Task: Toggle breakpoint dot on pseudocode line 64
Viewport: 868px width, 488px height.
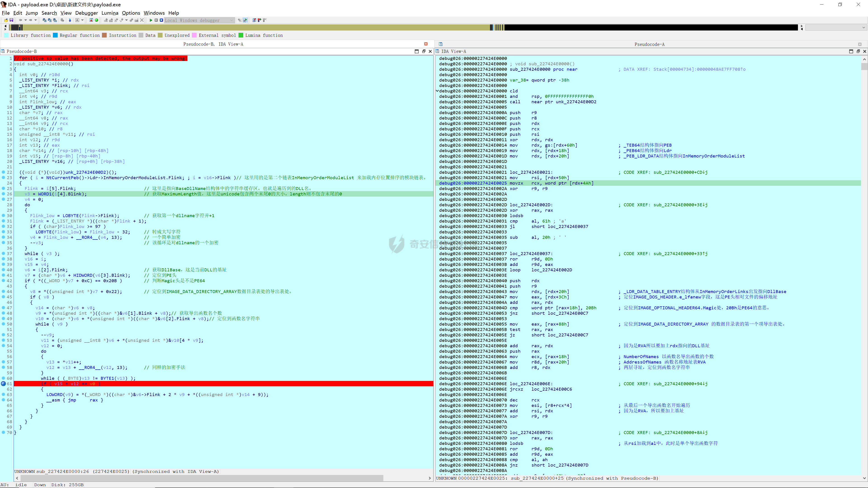Action: coord(3,400)
